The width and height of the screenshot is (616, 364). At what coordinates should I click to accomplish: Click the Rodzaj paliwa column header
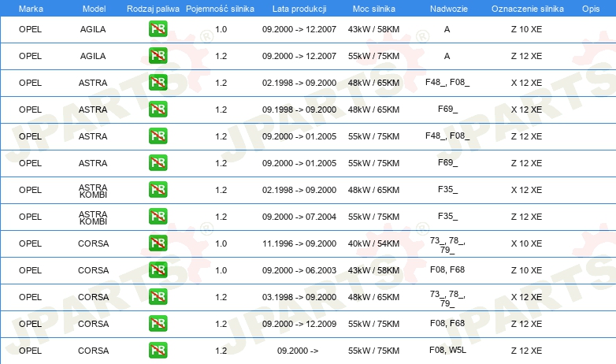click(x=153, y=9)
